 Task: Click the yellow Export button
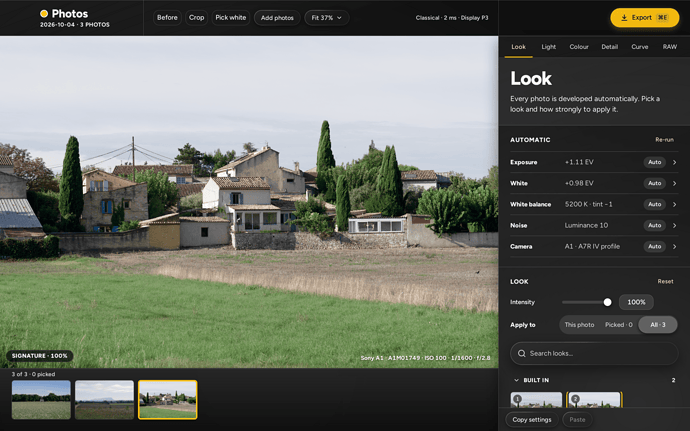pyautogui.click(x=645, y=18)
